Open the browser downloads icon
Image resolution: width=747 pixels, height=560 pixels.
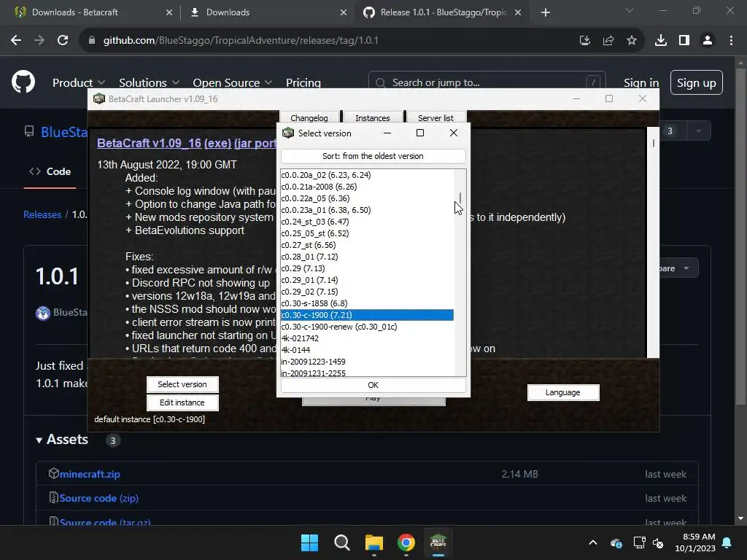pyautogui.click(x=661, y=41)
